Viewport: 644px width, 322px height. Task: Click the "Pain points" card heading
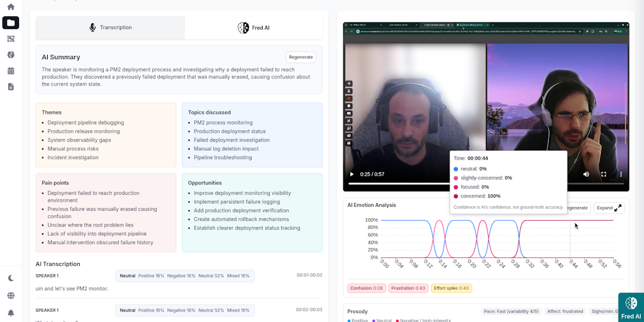[55, 183]
